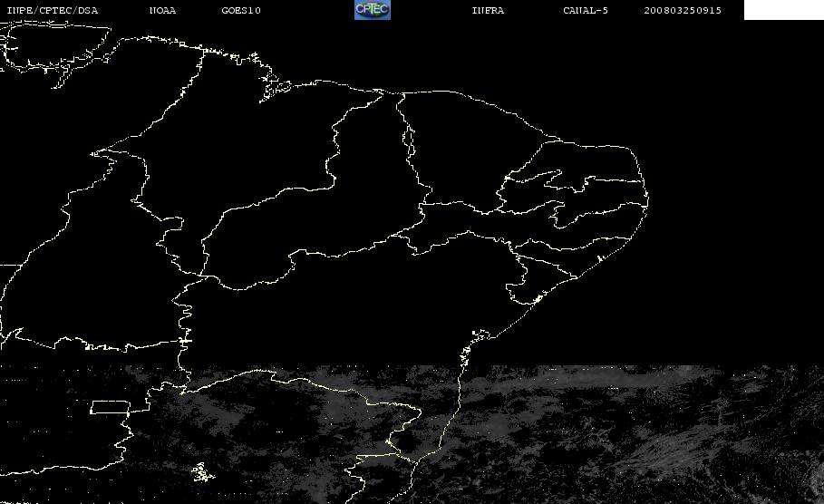Click the NOAA label in header
The image size is (824, 504).
[x=162, y=11]
